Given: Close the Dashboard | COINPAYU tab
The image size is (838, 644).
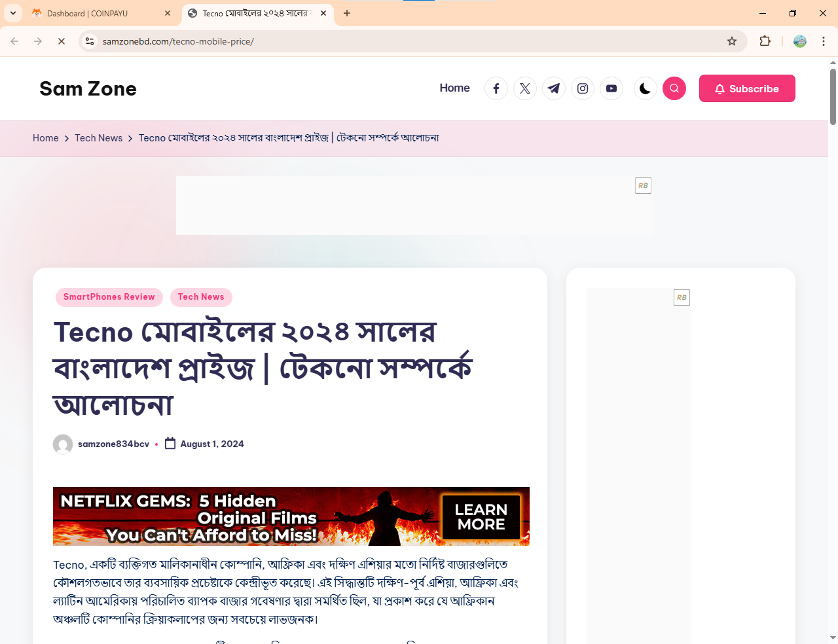Looking at the screenshot, I should (x=168, y=13).
